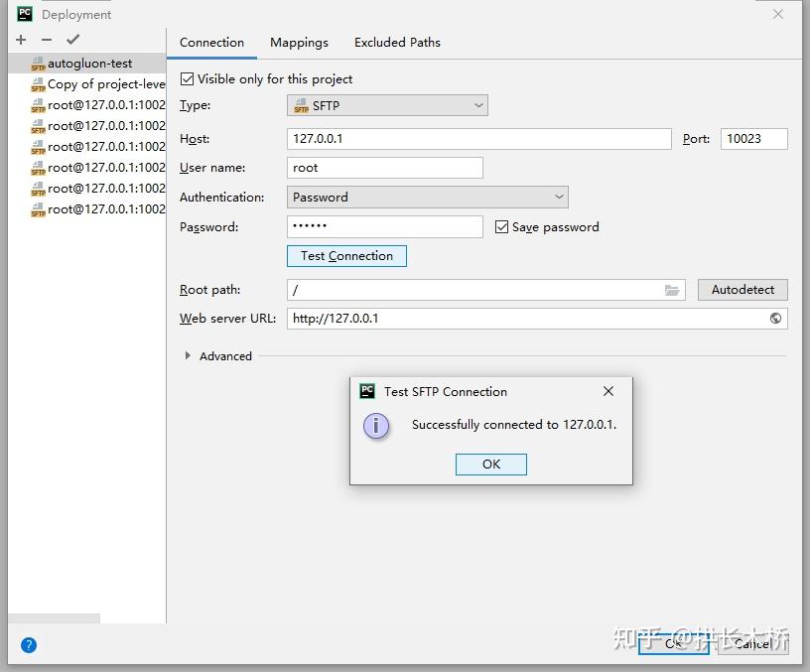
Task: Close the Test SFTP Connection popup
Action: tap(607, 391)
